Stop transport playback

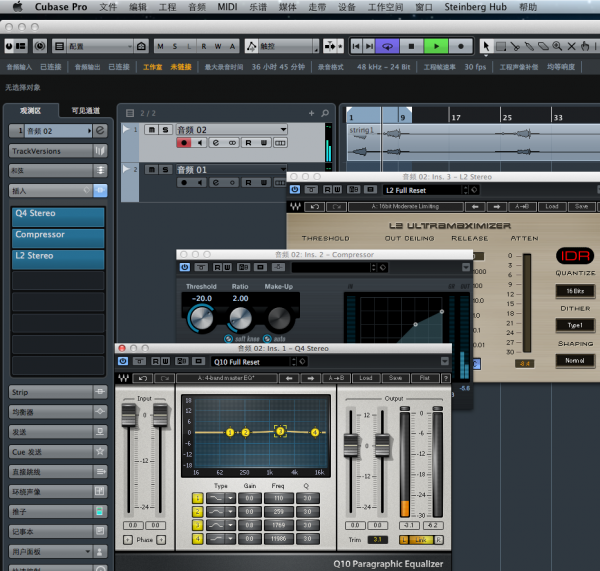point(411,46)
